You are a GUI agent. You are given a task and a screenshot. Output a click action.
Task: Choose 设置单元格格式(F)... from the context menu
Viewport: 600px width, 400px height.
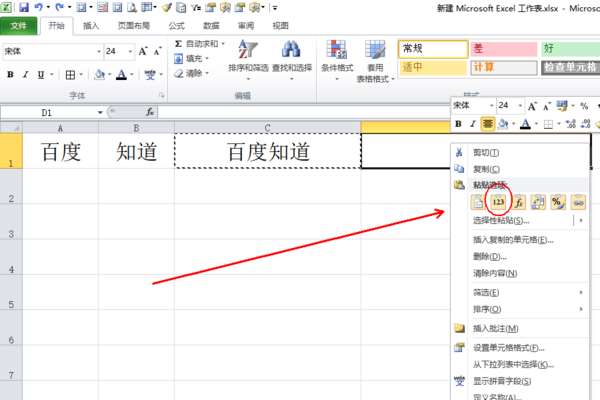[520, 348]
